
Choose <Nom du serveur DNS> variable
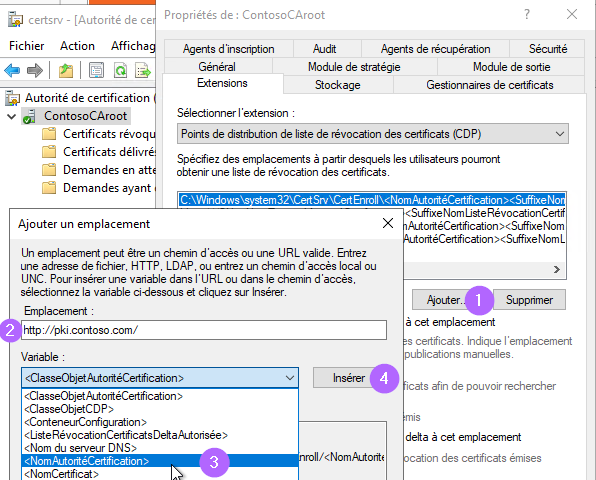coord(160,448)
